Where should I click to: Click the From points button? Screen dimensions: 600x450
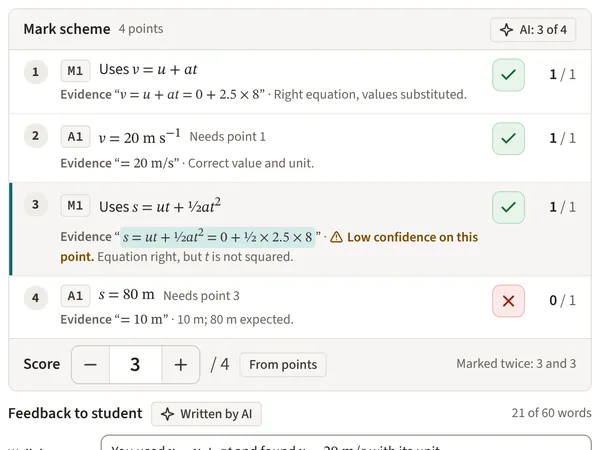click(x=283, y=365)
